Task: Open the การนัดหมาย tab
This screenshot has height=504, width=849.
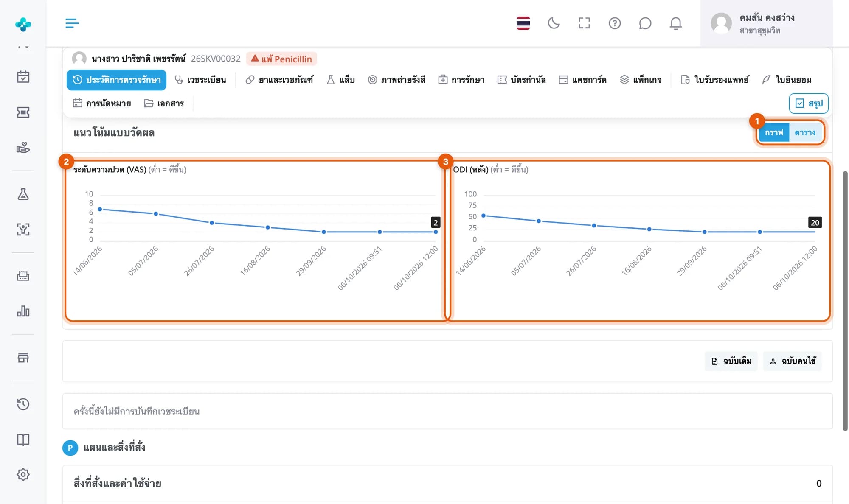Action: coord(102,104)
